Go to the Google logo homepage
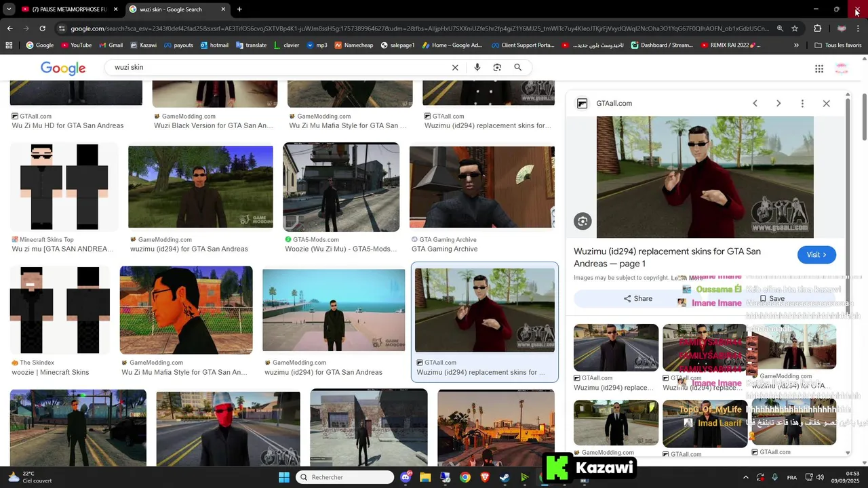The width and height of the screenshot is (868, 488). tap(63, 68)
